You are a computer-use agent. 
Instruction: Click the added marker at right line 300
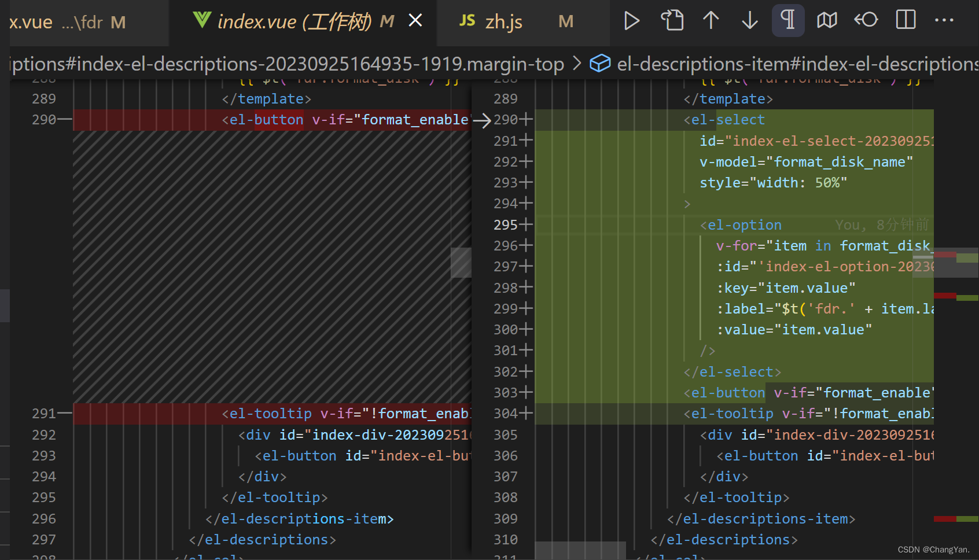click(x=526, y=330)
